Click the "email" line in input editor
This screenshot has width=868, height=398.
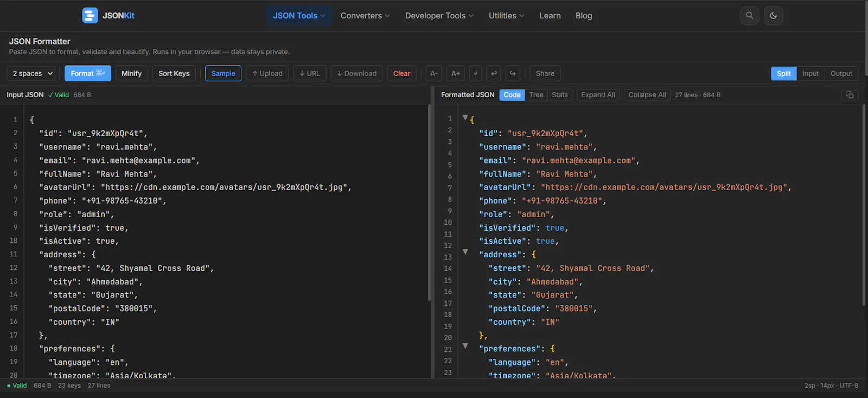point(119,160)
